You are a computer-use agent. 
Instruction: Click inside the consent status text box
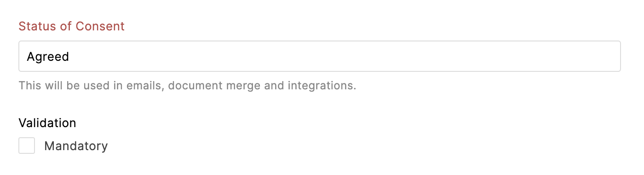click(320, 56)
